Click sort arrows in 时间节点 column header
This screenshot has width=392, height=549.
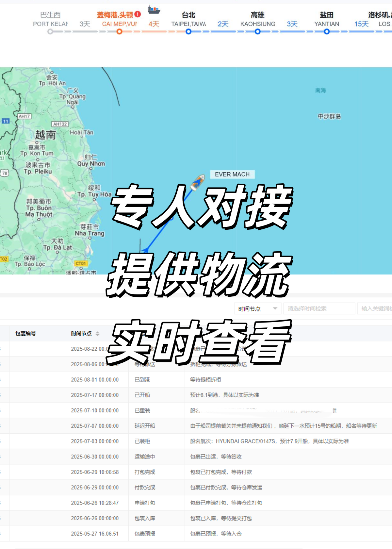(97, 334)
